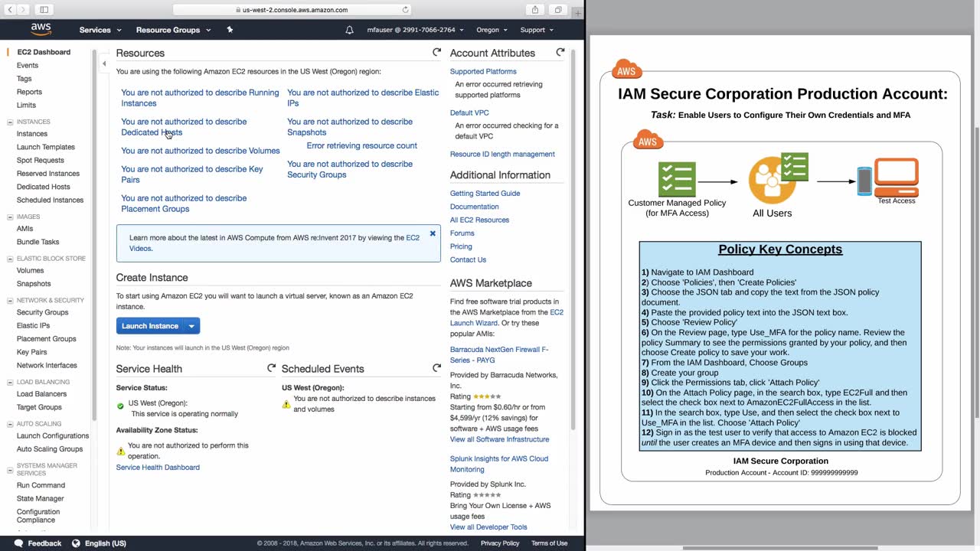Open the Service Health Dashboard link
The image size is (980, 551).
tap(158, 468)
